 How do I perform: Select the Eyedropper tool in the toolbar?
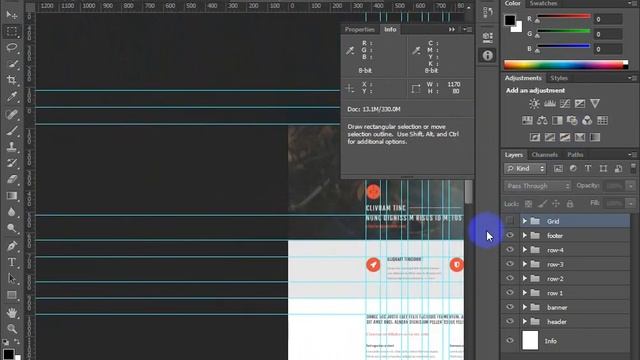(x=11, y=97)
